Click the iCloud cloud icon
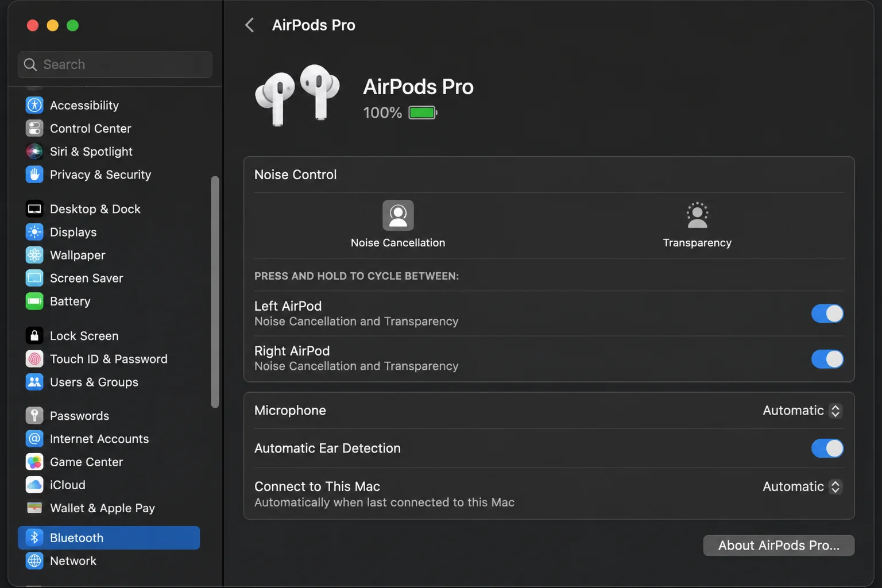This screenshot has width=882, height=588. (x=34, y=485)
